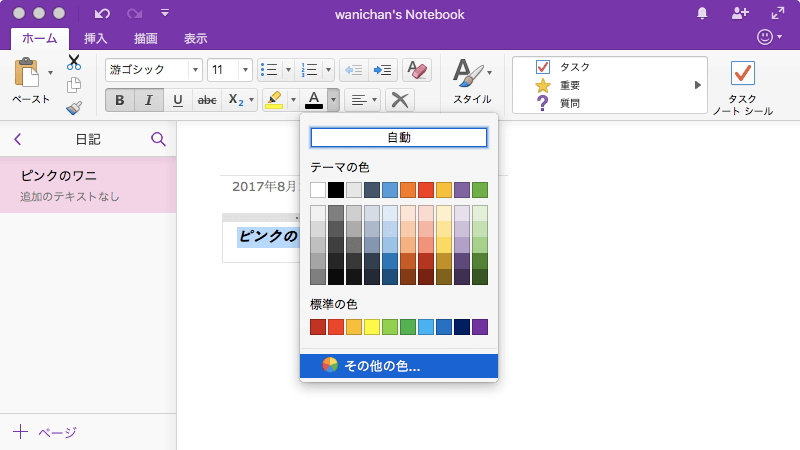Expand highlight color dropdown arrow
Image resolution: width=800 pixels, height=450 pixels.
293,100
